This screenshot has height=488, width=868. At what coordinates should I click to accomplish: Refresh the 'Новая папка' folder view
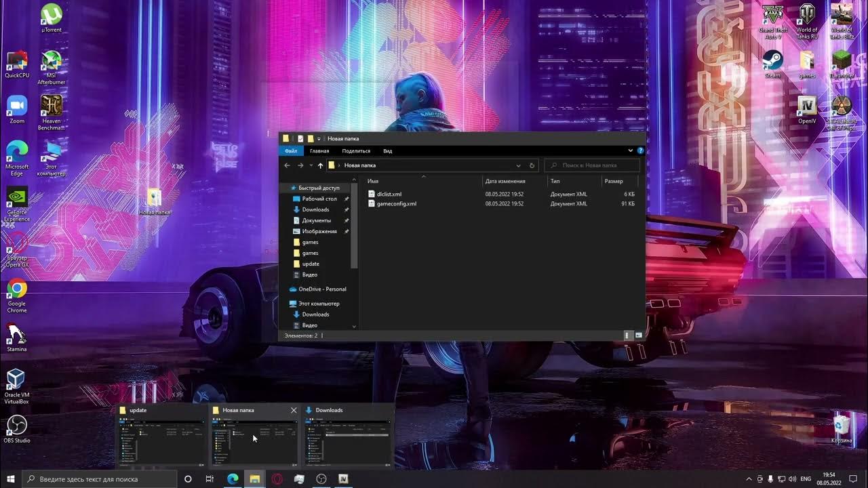click(532, 165)
